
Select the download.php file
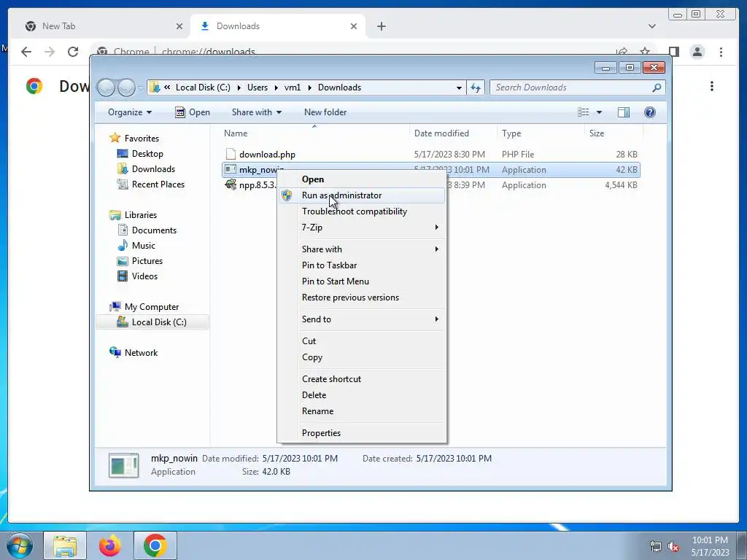click(267, 155)
